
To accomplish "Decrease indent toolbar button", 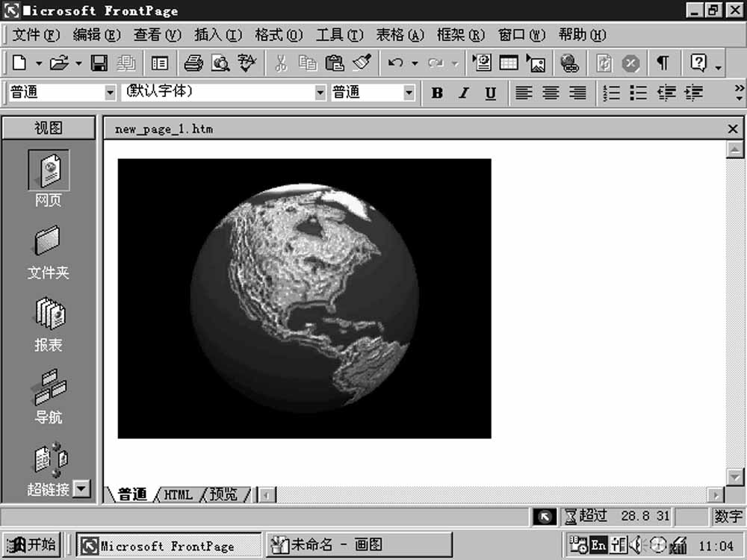I will (x=666, y=93).
